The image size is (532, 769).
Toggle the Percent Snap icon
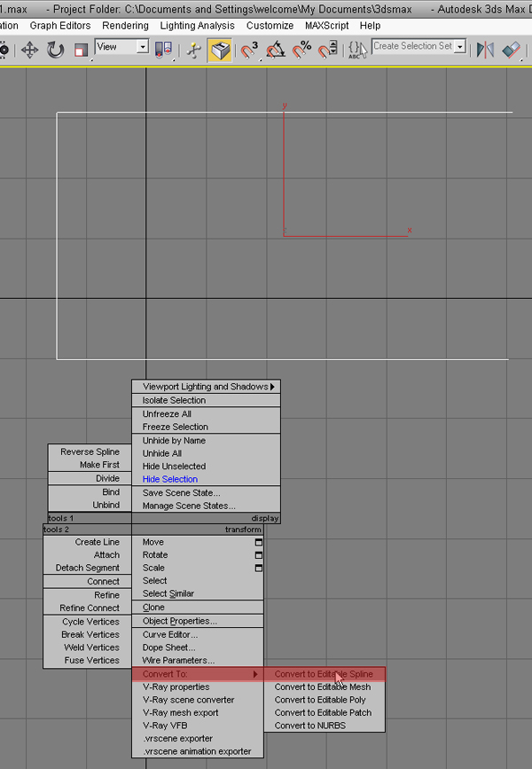pyautogui.click(x=301, y=50)
